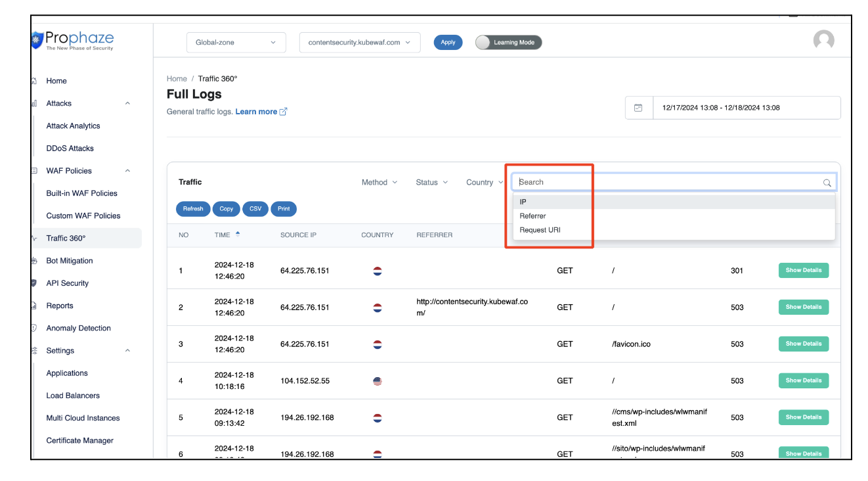
Task: Click the Apply button
Action: 448,43
